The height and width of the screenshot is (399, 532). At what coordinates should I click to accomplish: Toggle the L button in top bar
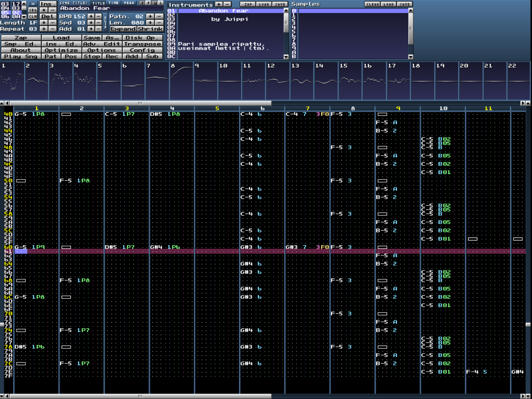tap(161, 3)
